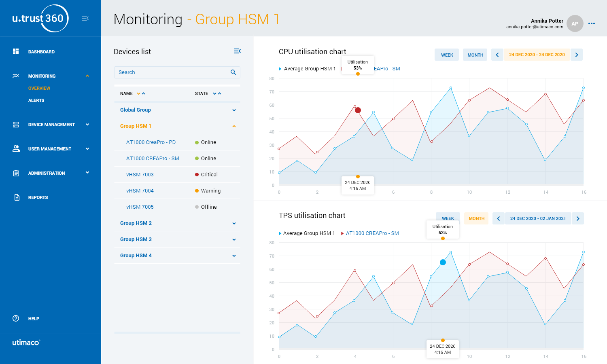Select the REPORTS menu label
The height and width of the screenshot is (364, 607).
pyautogui.click(x=38, y=197)
